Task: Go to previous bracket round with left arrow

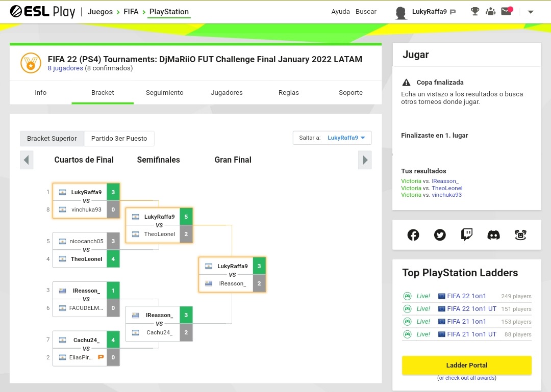Action: pyautogui.click(x=27, y=160)
